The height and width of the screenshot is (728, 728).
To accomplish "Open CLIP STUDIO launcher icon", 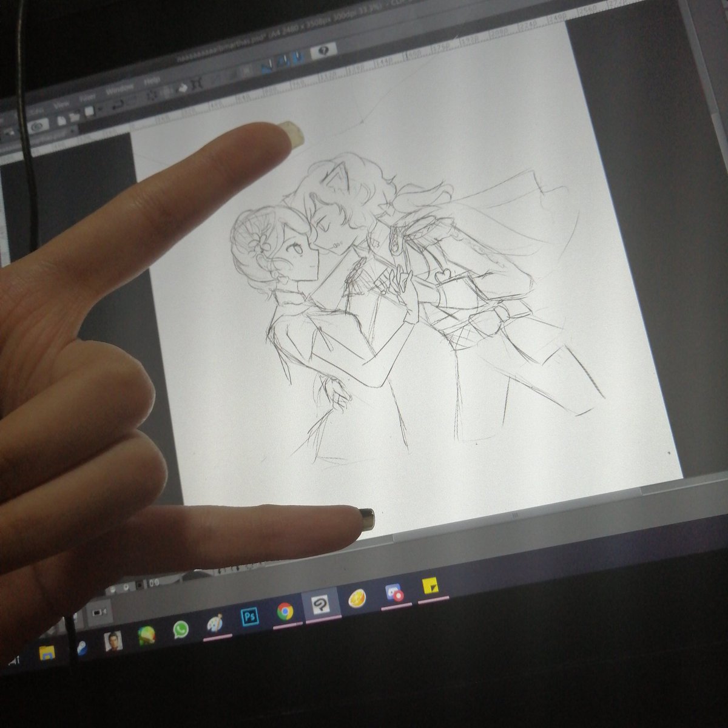I will click(x=38, y=126).
